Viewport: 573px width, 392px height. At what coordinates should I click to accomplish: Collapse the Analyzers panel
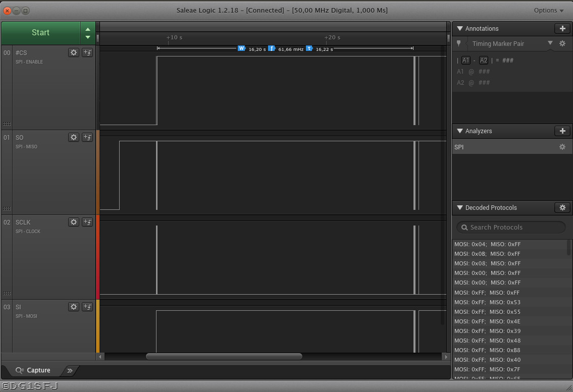pos(459,131)
